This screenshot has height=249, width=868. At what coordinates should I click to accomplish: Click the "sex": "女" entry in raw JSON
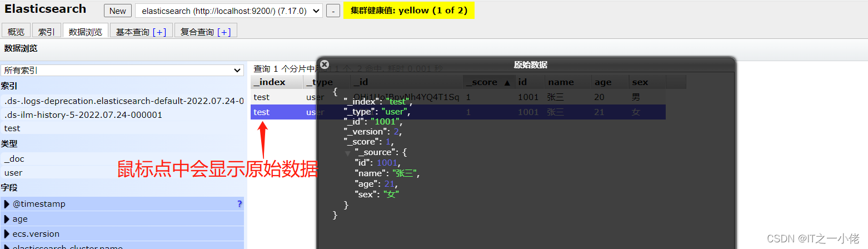point(377,193)
